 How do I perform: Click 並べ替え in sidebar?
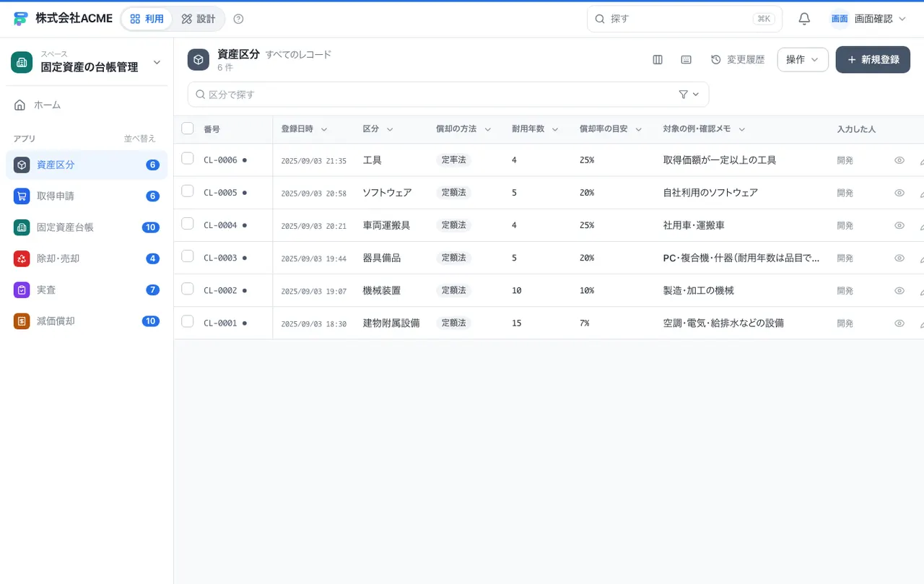click(x=140, y=139)
